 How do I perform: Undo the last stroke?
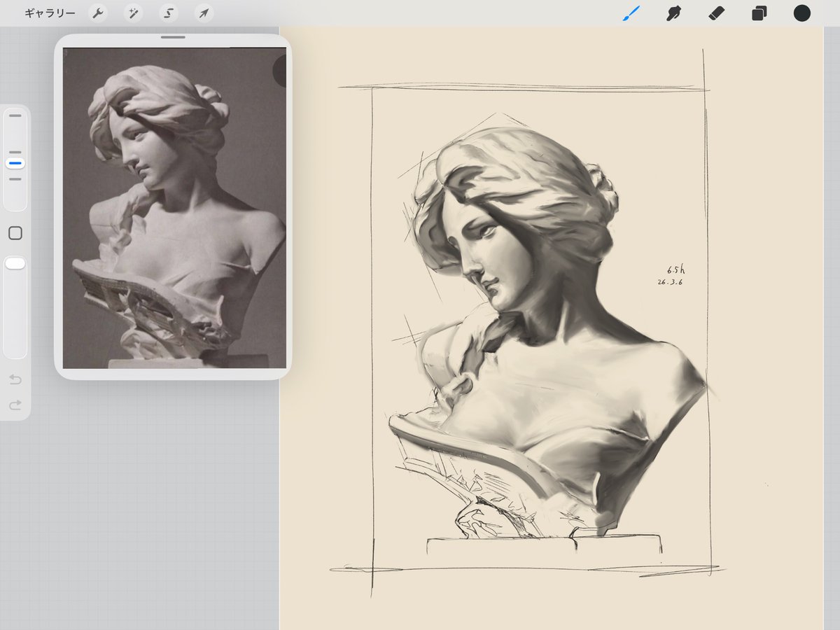point(15,379)
